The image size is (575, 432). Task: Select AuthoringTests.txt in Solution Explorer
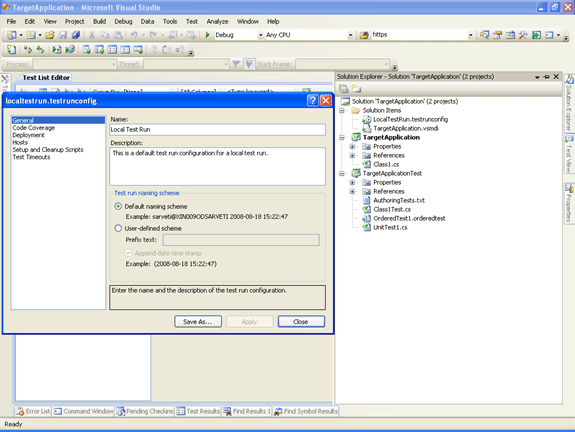[399, 201]
